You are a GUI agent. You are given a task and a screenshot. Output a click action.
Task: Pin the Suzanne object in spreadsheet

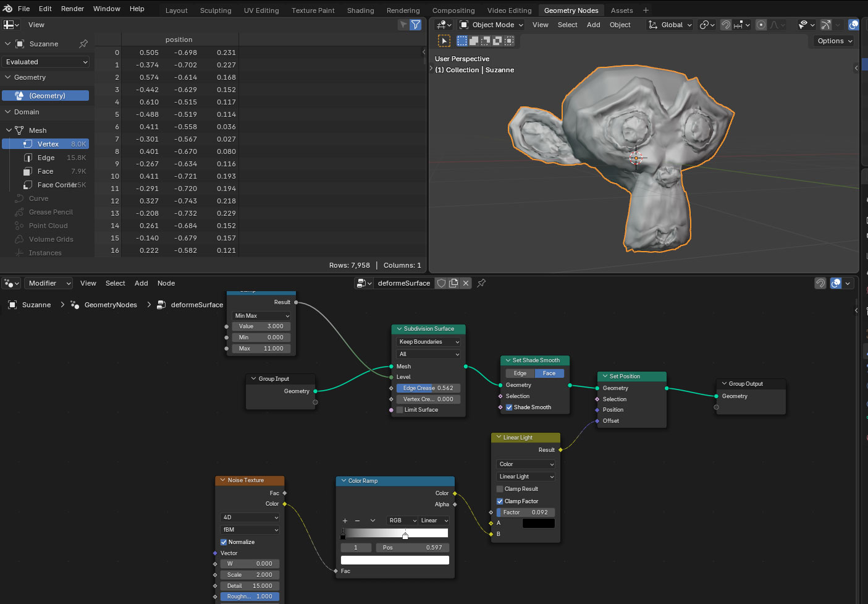[x=83, y=44]
